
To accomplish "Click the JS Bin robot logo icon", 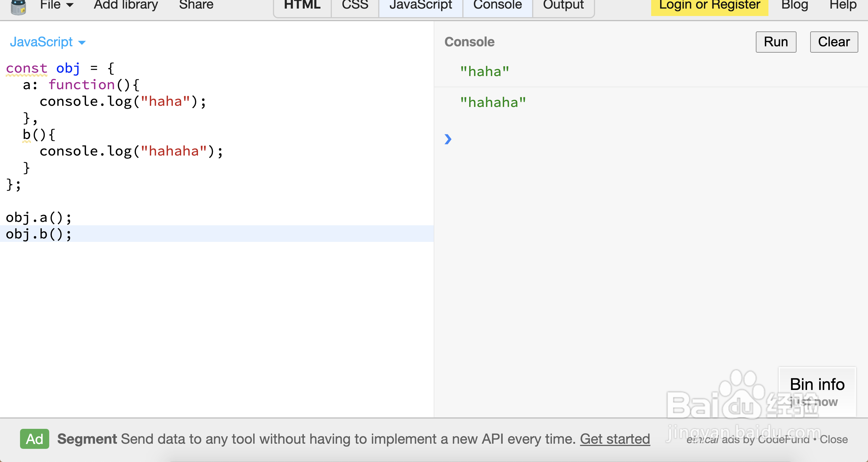I will [18, 7].
